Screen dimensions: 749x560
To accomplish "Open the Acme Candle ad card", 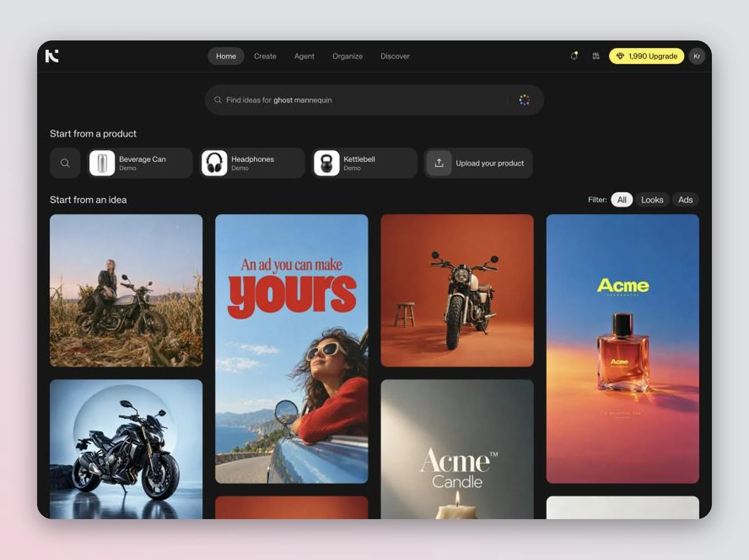I will tap(457, 449).
